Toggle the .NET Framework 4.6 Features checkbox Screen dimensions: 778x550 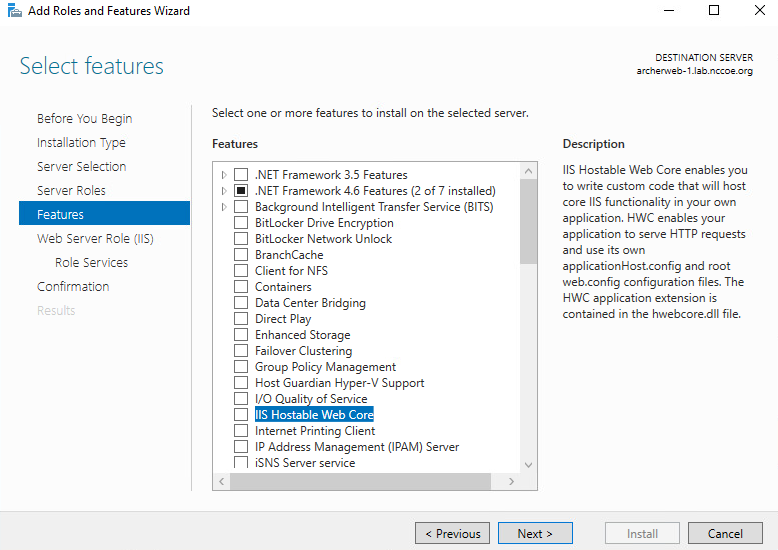point(241,191)
